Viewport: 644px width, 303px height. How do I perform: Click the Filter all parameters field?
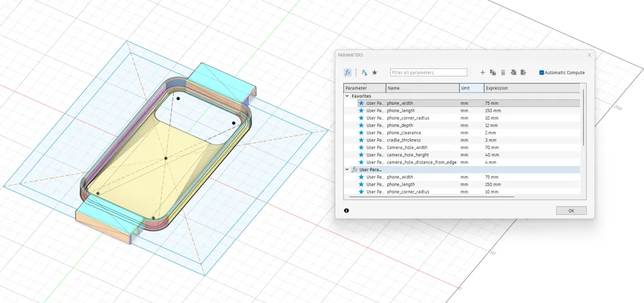[x=428, y=73]
